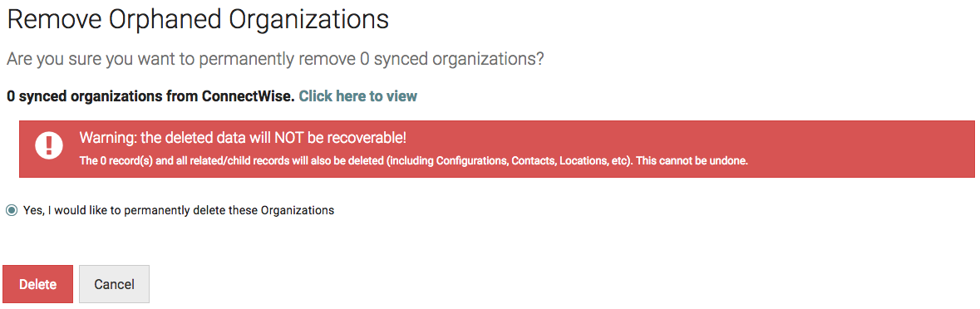Click the "This cannot be undone" warning detail line
Screen dimensions: 980x309
[x=414, y=161]
